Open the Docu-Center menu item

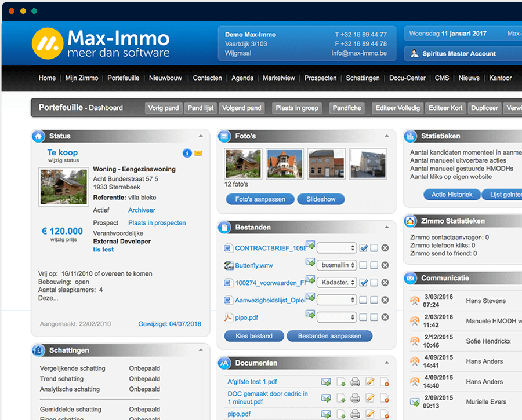click(x=407, y=78)
